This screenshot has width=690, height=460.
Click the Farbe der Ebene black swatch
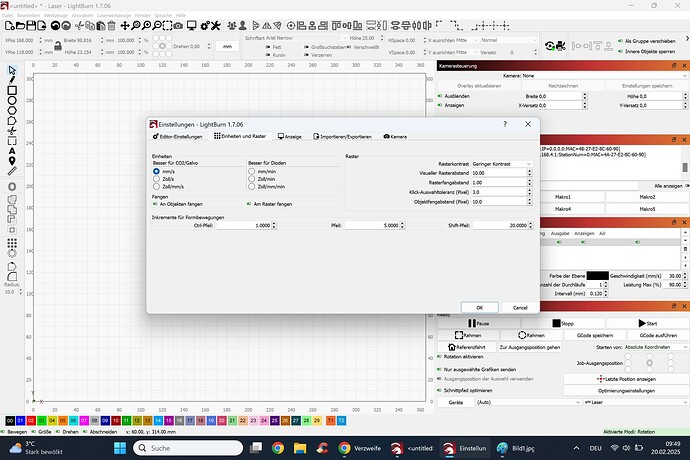click(x=598, y=276)
